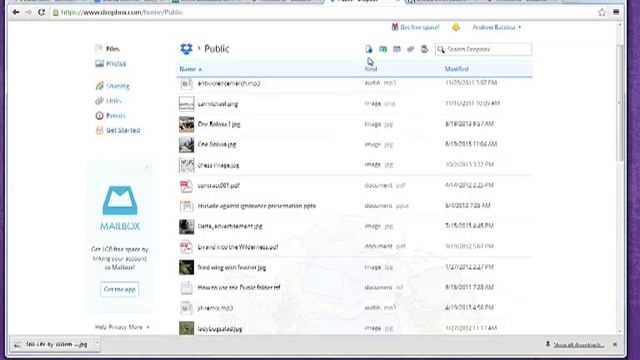Viewport: 640px width, 360px height.
Task: Click the page vertical scrollbar
Action: pyautogui.click(x=620, y=102)
